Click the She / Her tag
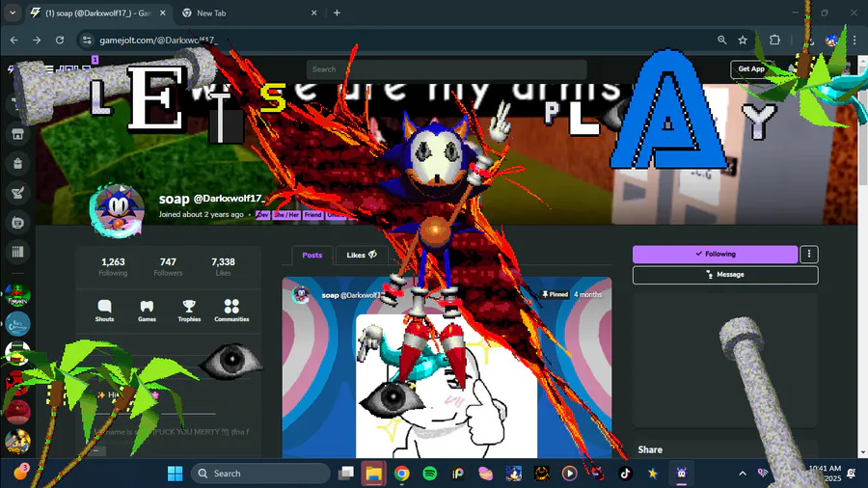Screen dimensions: 868x488 point(286,215)
